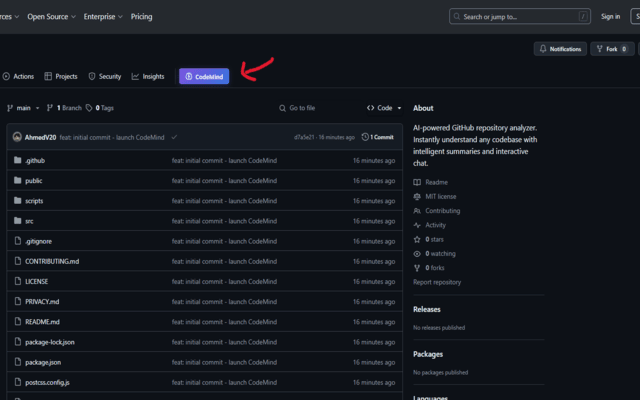Open the public folder
Viewport: 640px width, 400px height.
pyautogui.click(x=33, y=181)
